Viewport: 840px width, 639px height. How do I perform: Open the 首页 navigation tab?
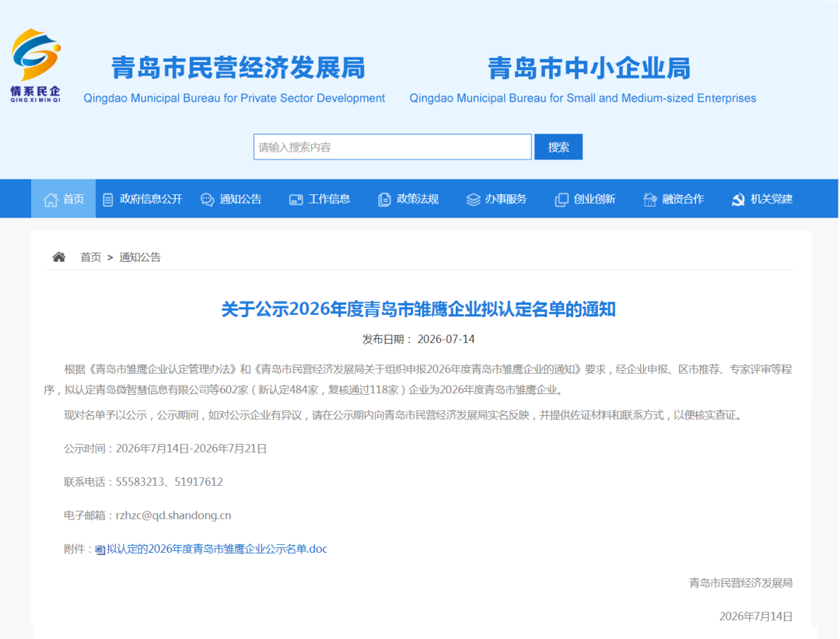(x=63, y=199)
